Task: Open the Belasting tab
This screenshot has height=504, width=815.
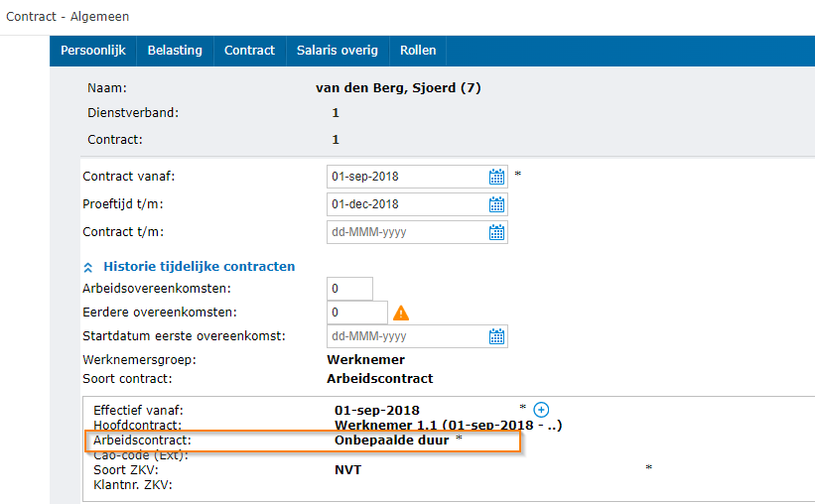Action: [175, 51]
